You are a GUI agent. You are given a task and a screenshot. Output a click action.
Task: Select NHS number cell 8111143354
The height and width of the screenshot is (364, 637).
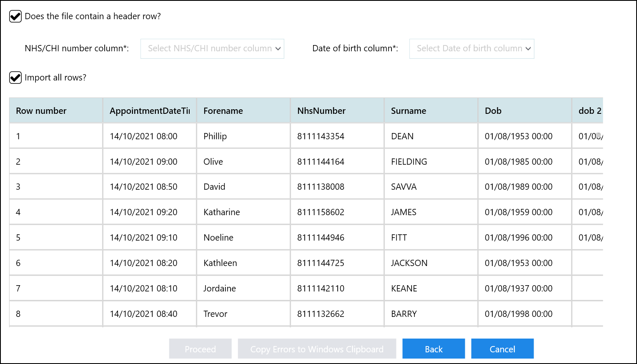321,136
